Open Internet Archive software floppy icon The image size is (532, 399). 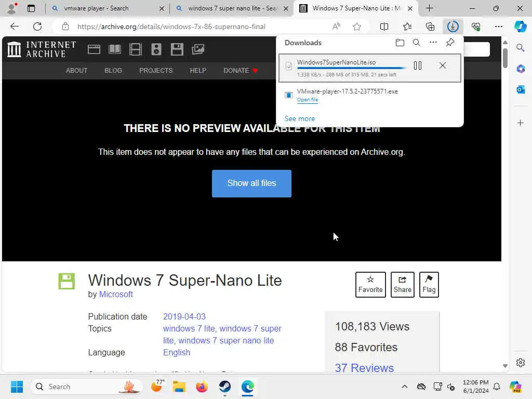177,49
